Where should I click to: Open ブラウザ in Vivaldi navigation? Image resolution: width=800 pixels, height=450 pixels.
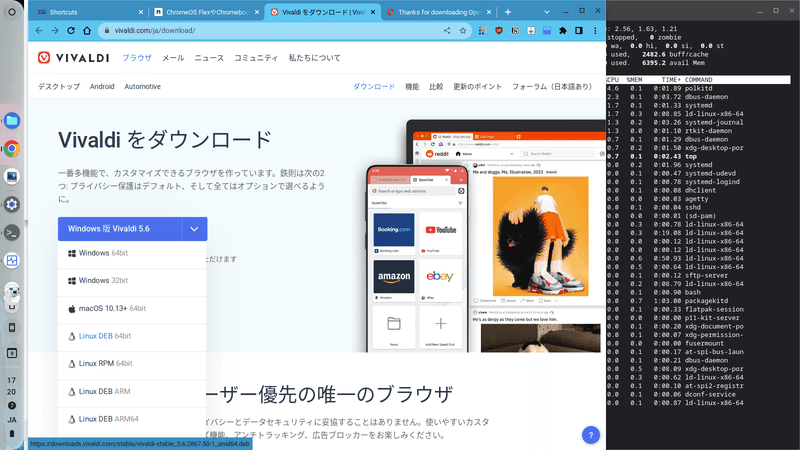137,58
